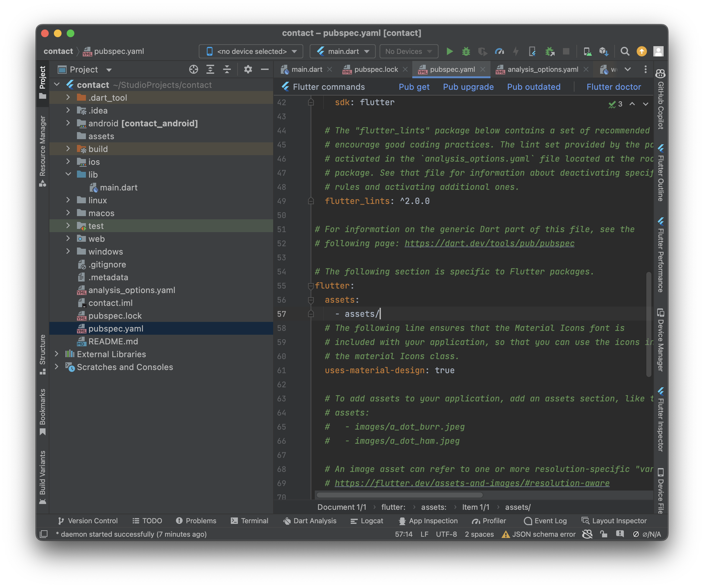Hide the Project panel with minus icon
Viewport: 704px width, 588px height.
[x=265, y=69]
